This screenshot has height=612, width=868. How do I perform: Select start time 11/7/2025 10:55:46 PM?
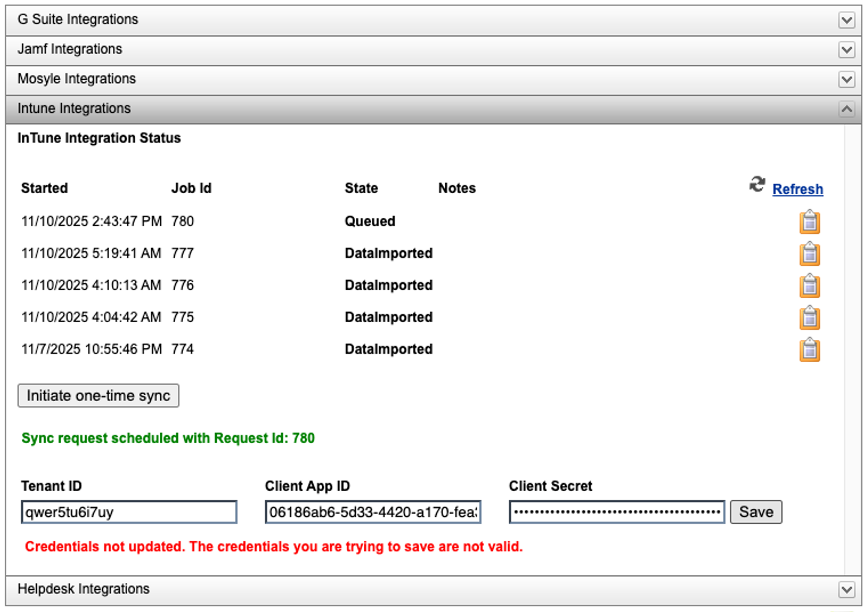pyautogui.click(x=91, y=349)
